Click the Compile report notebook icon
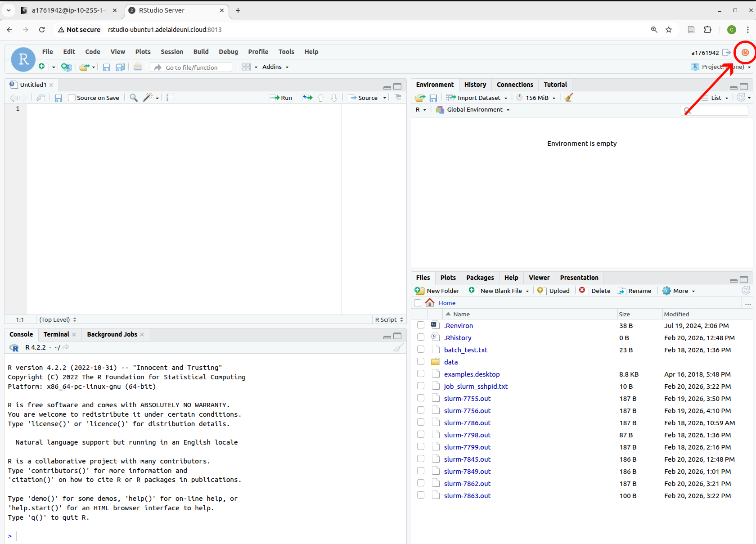 coord(170,98)
